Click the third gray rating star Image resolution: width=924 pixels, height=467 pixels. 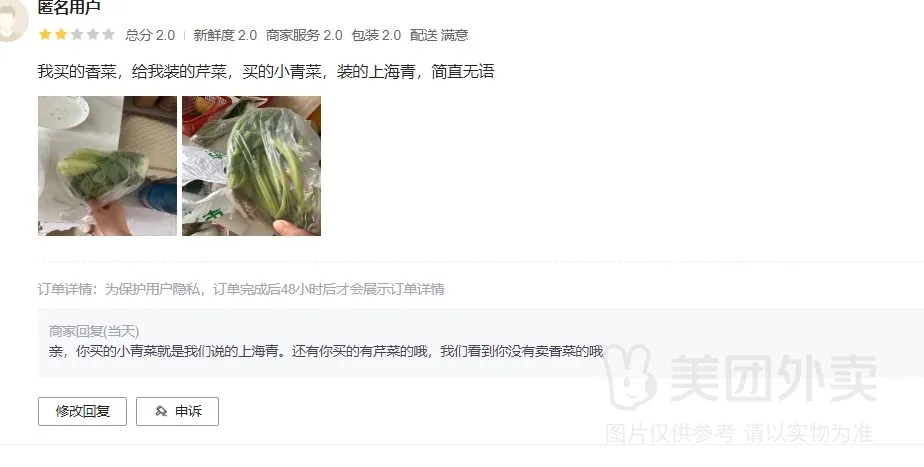(x=77, y=34)
